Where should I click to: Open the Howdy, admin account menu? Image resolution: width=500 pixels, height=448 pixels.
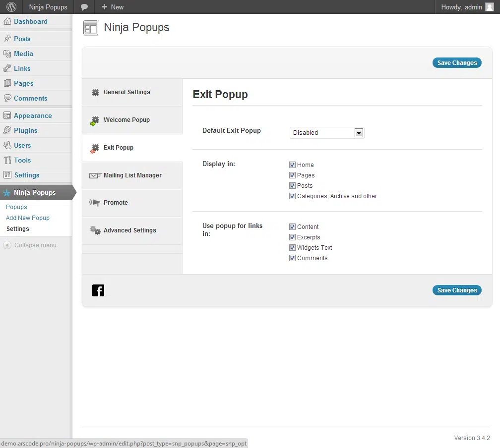click(x=467, y=7)
